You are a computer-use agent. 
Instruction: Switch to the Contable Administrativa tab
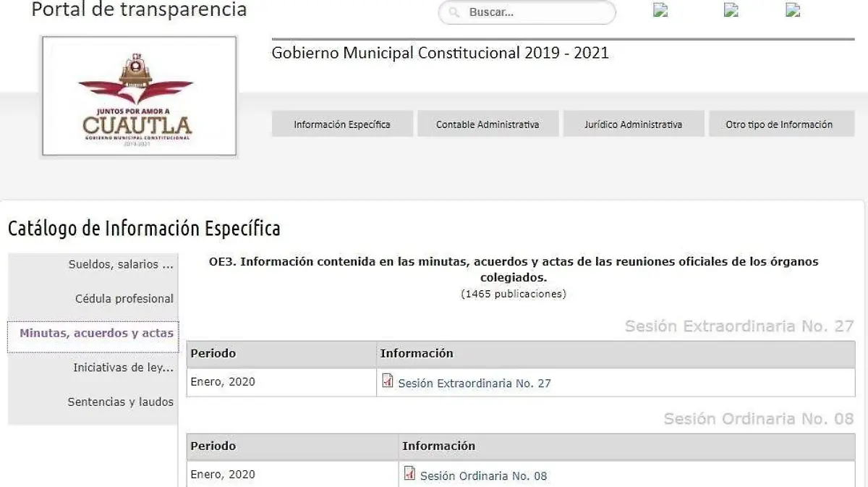click(488, 124)
